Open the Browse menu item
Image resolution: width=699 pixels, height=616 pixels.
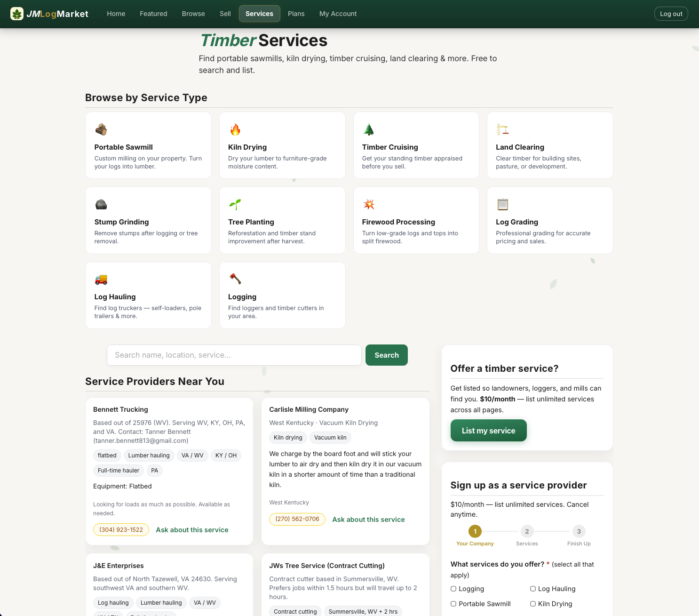click(193, 14)
